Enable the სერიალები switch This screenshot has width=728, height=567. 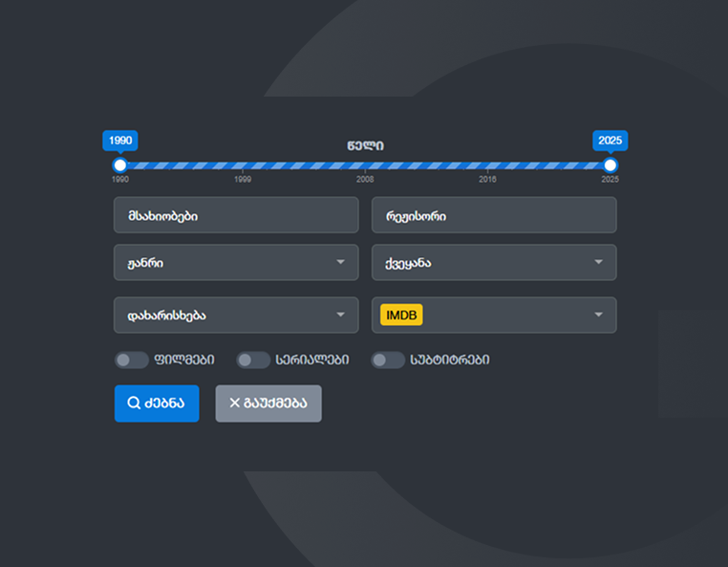(253, 360)
